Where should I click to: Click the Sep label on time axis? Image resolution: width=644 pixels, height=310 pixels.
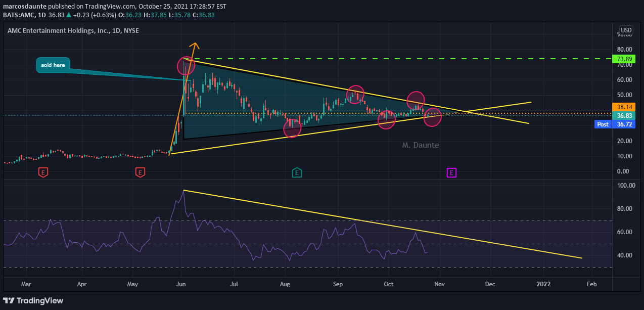338,284
